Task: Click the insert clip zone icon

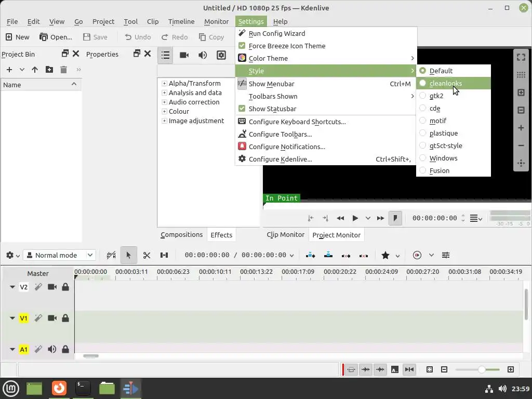Action: click(x=311, y=255)
